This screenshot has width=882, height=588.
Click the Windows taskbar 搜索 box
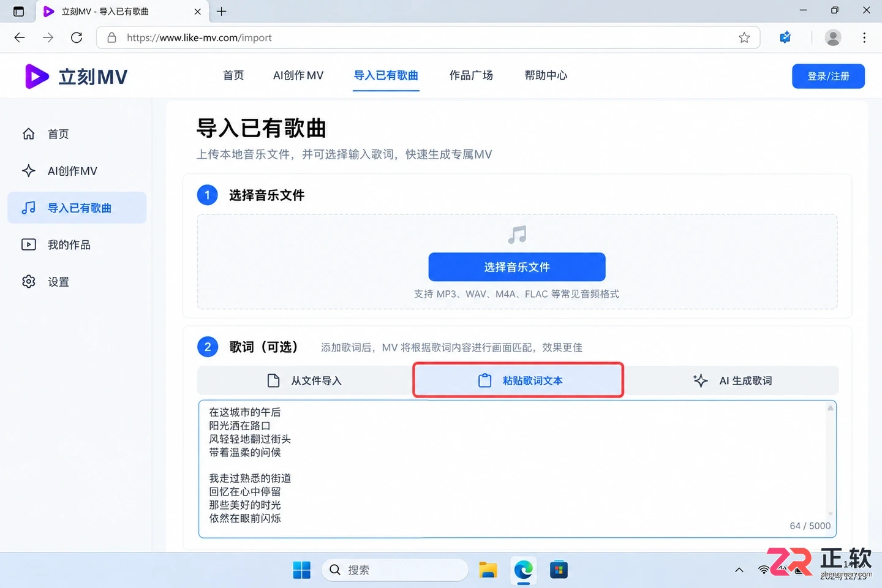[x=395, y=570]
